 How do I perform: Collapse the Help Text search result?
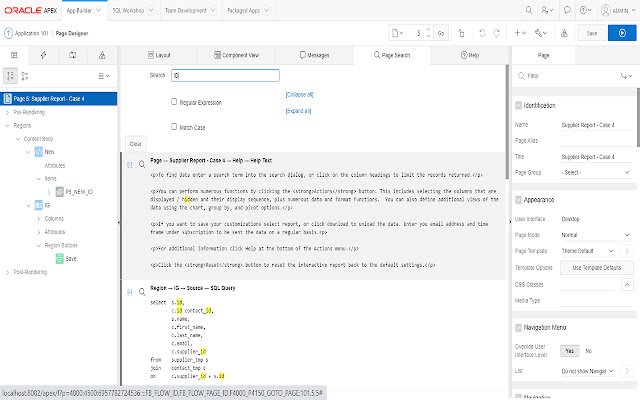pyautogui.click(x=130, y=164)
